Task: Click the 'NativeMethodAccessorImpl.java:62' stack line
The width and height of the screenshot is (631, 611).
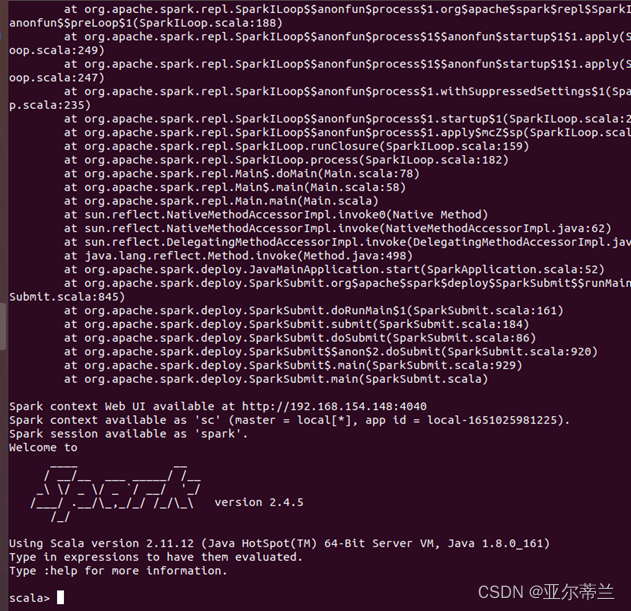Action: click(337, 228)
